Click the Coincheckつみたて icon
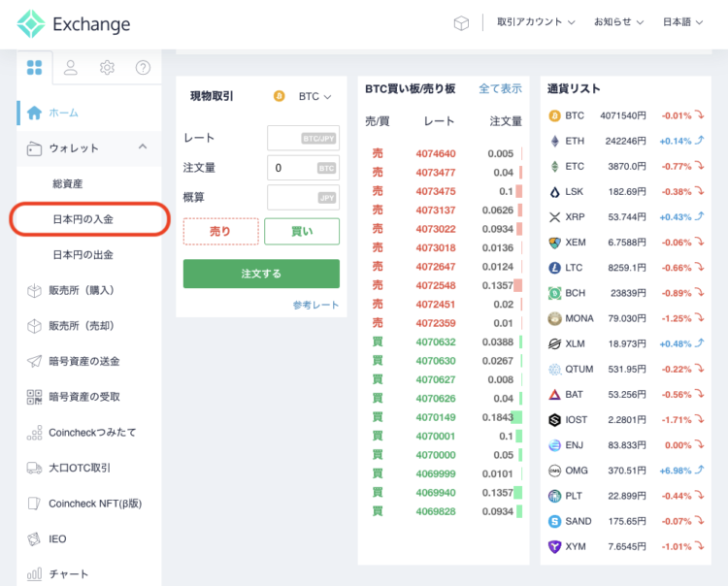 point(34,433)
